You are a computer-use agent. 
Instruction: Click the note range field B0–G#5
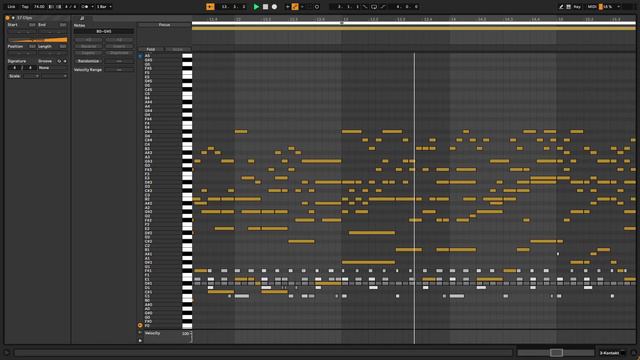pyautogui.click(x=104, y=31)
